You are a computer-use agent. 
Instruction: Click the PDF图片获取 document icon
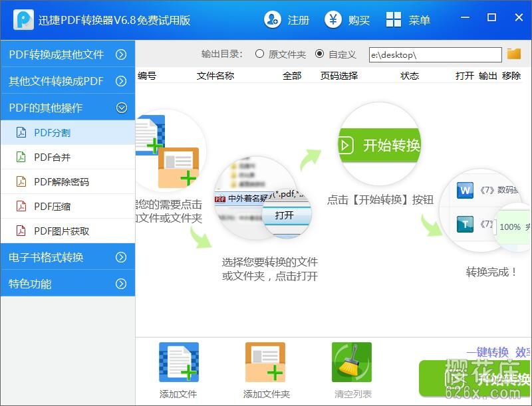click(x=21, y=231)
